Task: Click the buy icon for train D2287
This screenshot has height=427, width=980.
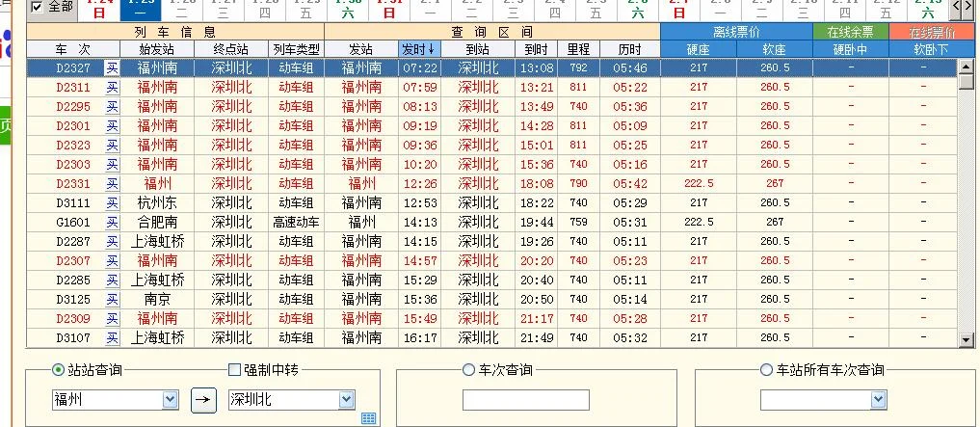Action: pos(112,241)
